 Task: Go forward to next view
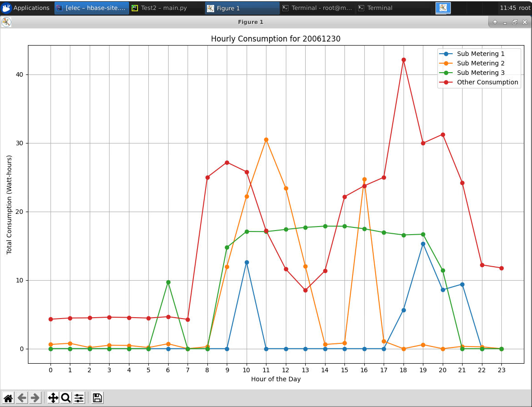coord(35,398)
